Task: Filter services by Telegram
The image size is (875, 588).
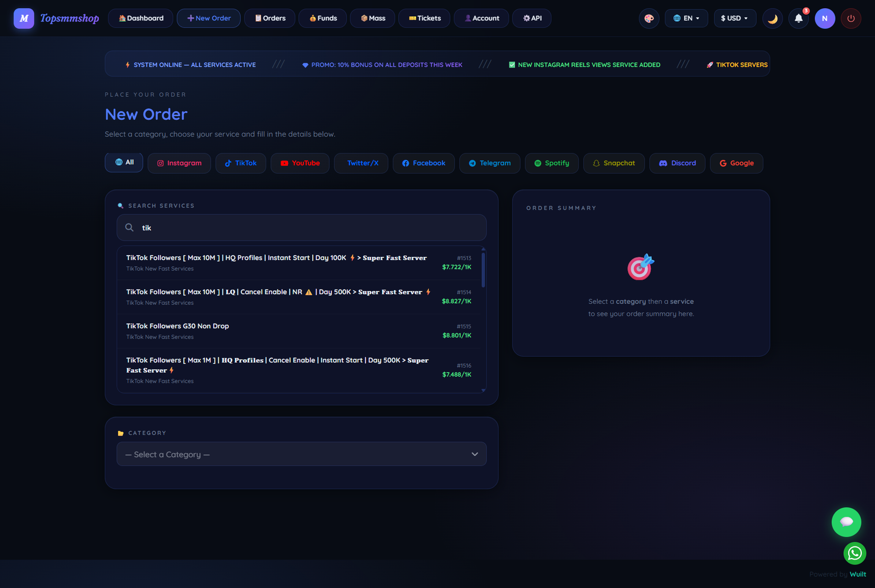Action: click(x=489, y=163)
